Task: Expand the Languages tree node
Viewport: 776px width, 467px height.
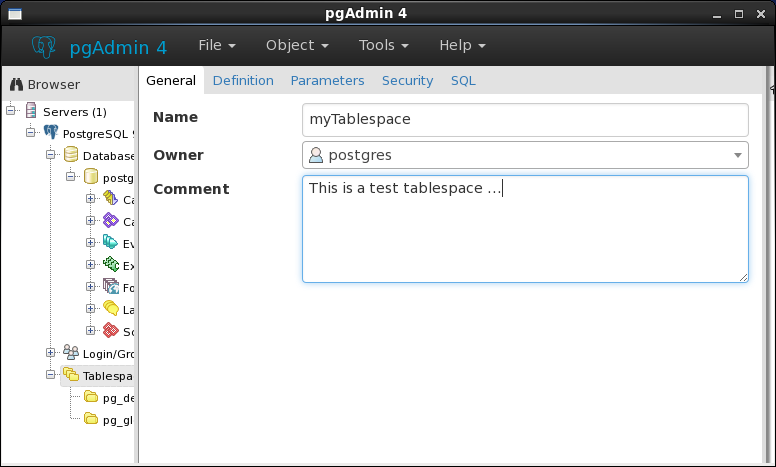Action: click(x=91, y=308)
